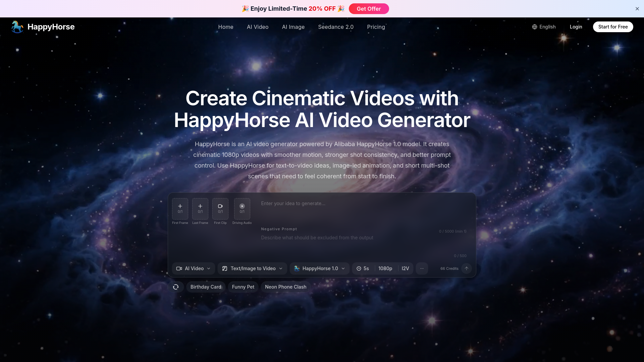The width and height of the screenshot is (644, 362).
Task: Open the English language selector
Action: point(544,27)
